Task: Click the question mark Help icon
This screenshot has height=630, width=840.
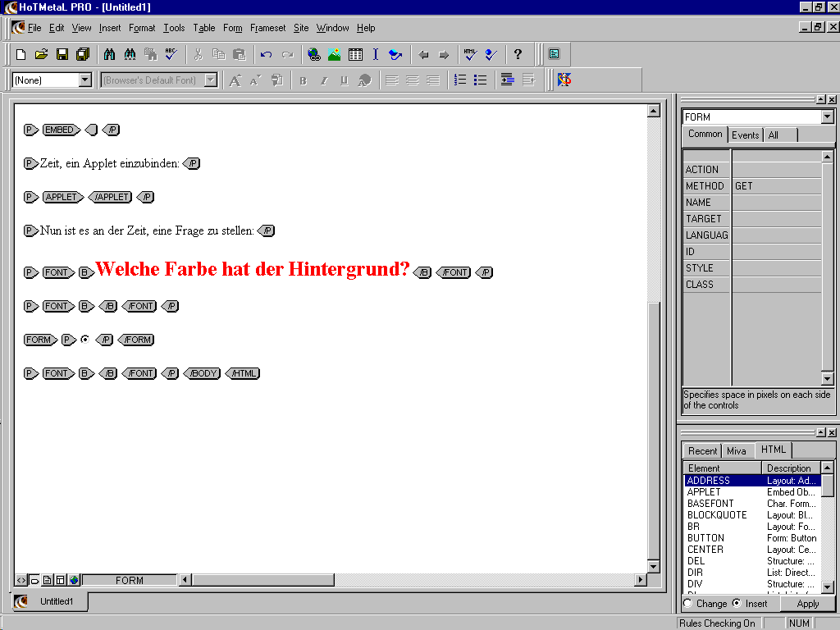Action: click(518, 55)
